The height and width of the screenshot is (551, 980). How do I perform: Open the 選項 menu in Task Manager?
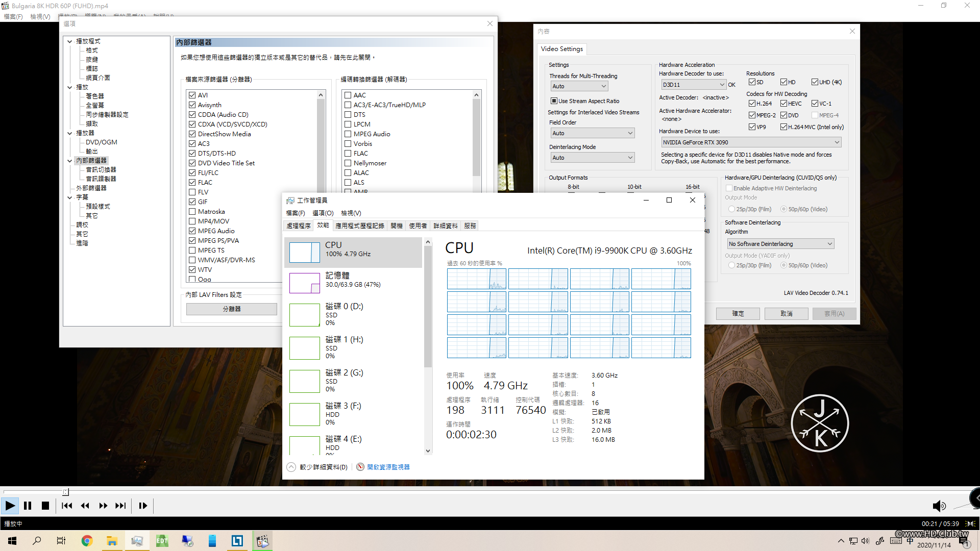323,213
